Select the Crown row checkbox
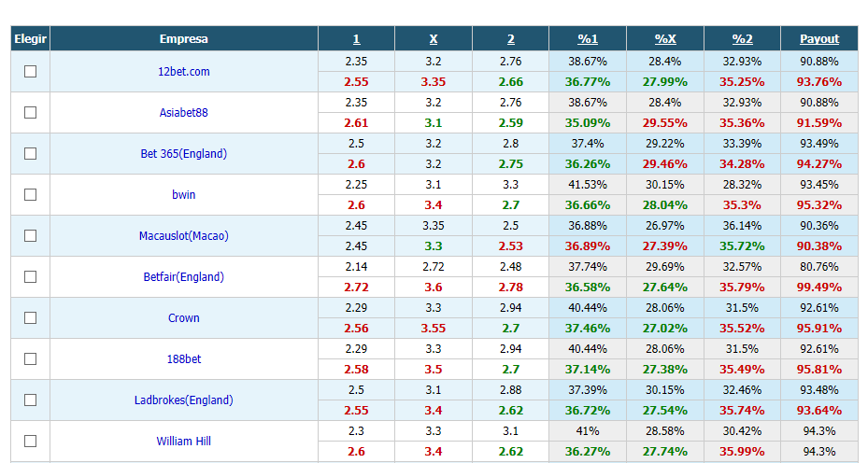 coord(31,317)
